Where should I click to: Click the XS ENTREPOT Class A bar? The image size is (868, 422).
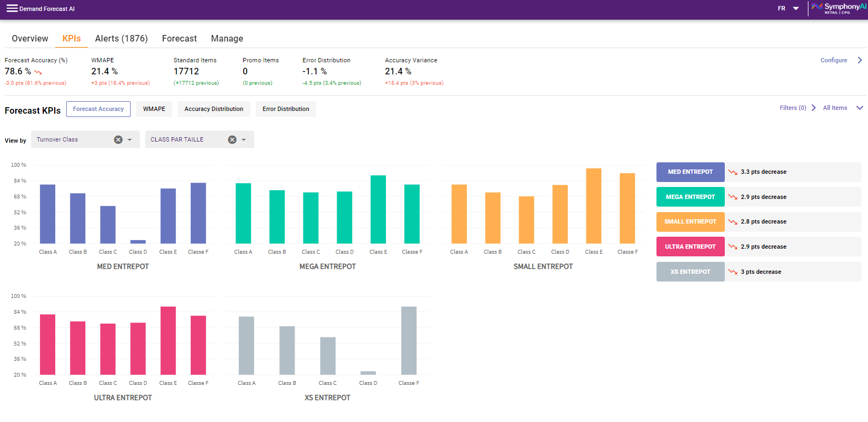247,345
